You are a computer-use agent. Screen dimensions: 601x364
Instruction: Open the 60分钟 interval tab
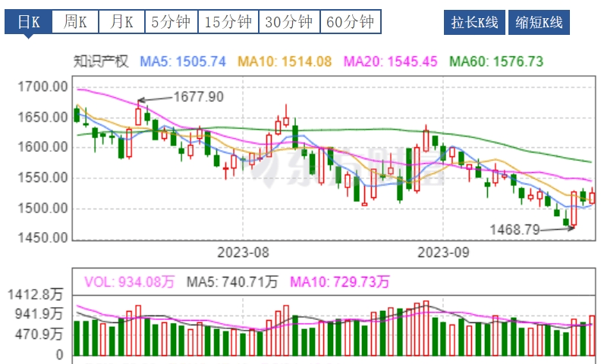tap(350, 23)
